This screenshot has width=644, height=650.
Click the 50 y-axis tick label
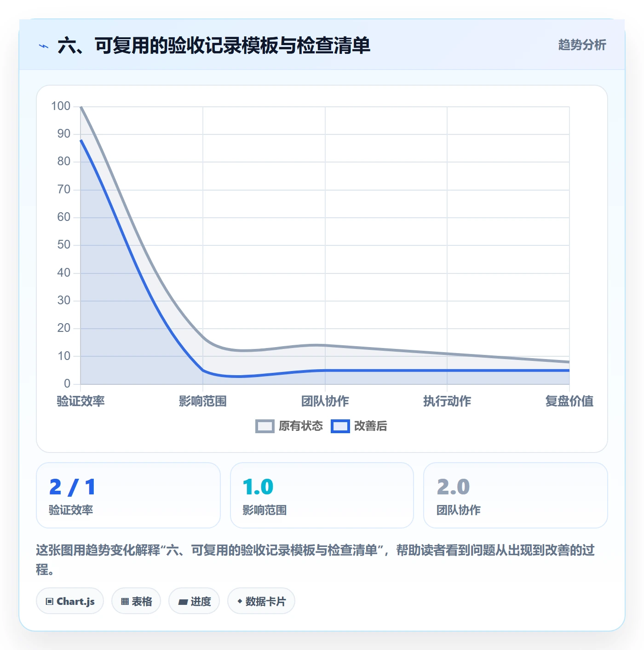[64, 245]
